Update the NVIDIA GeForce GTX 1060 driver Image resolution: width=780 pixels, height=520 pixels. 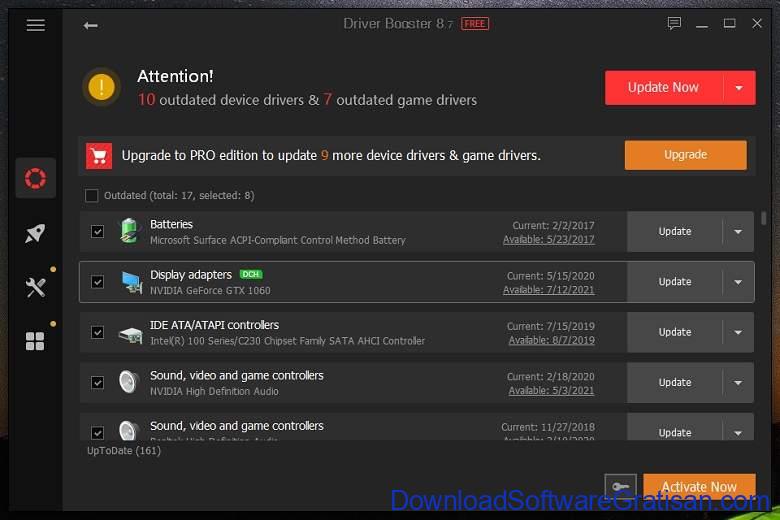[x=675, y=282]
